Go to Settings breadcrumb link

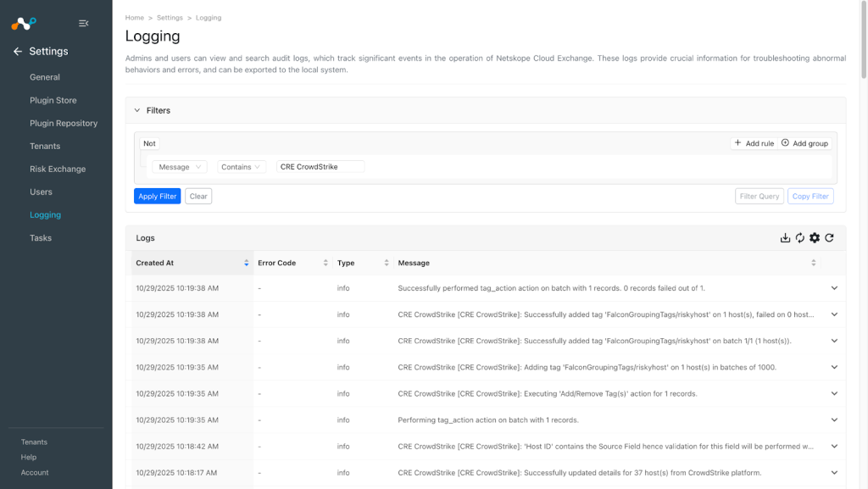tap(170, 18)
